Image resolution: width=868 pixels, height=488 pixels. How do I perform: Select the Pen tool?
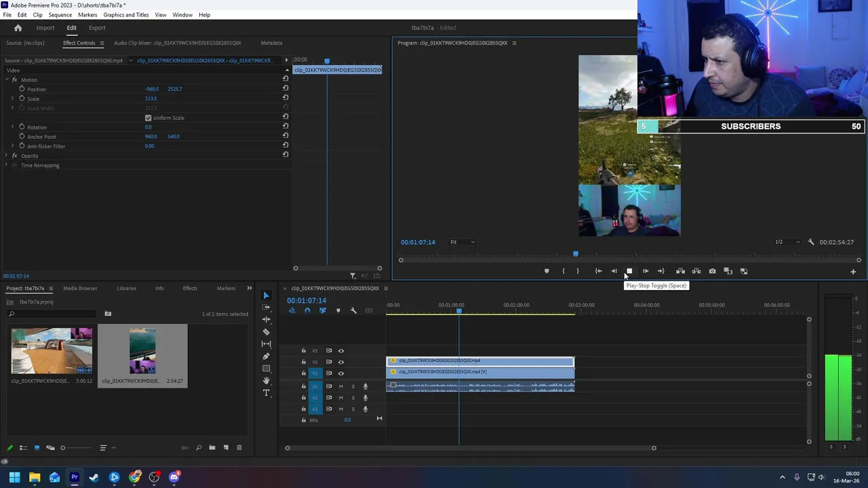pos(266,356)
